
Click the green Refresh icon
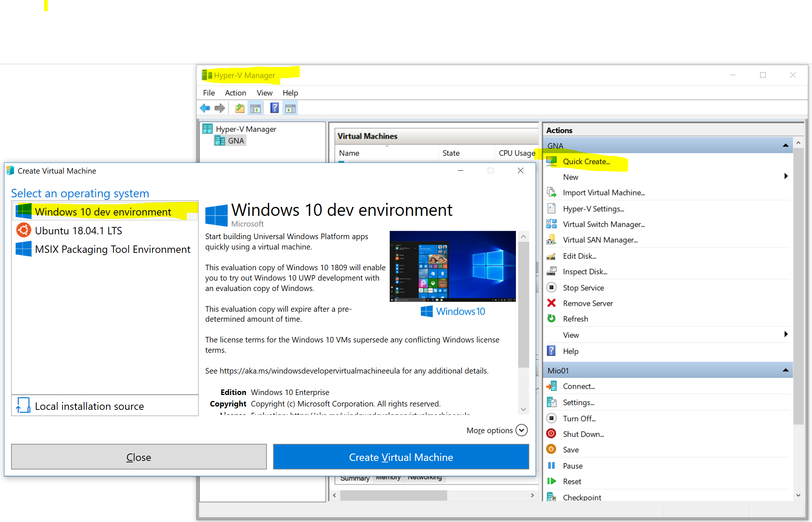551,318
